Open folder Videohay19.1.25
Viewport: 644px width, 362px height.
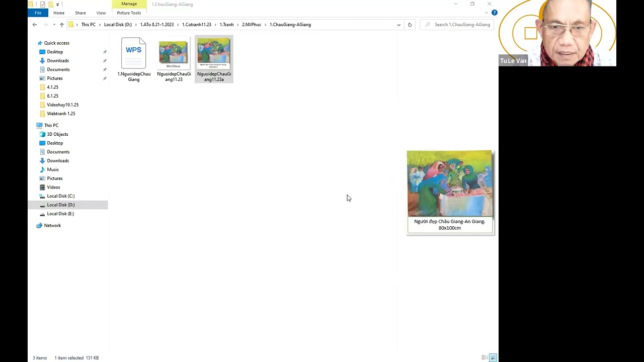[62, 105]
